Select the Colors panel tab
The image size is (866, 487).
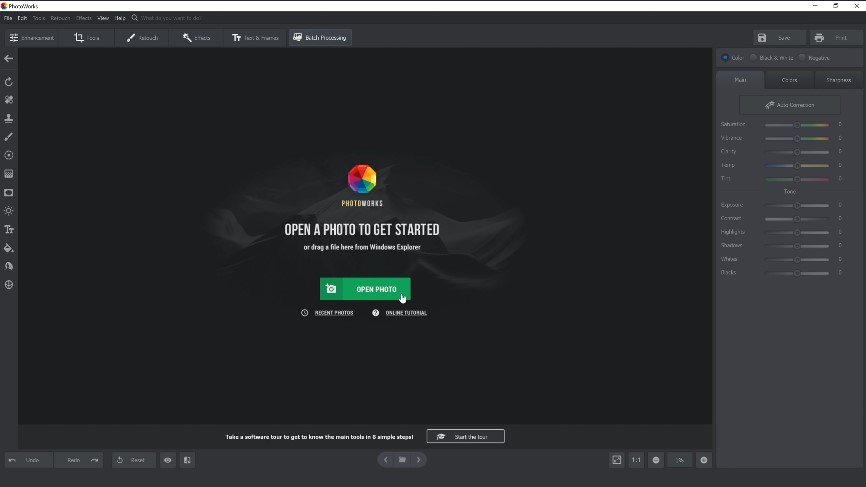pyautogui.click(x=789, y=80)
